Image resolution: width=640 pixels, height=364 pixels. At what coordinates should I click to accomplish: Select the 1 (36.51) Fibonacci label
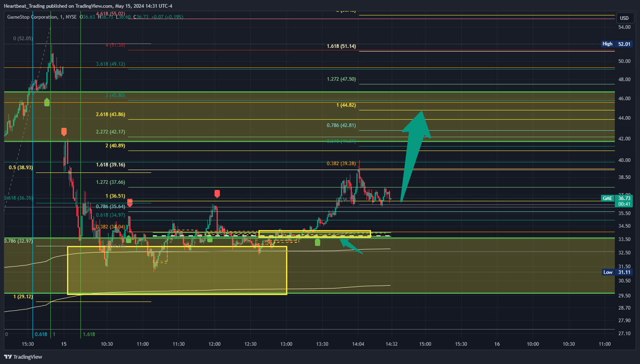(x=115, y=196)
